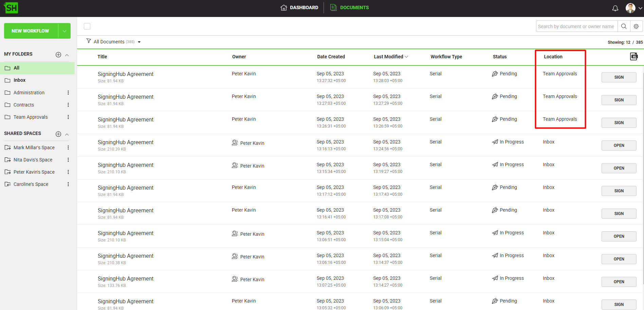644x310 pixels.
Task: Tick the select all documents checkbox
Action: [87, 26]
